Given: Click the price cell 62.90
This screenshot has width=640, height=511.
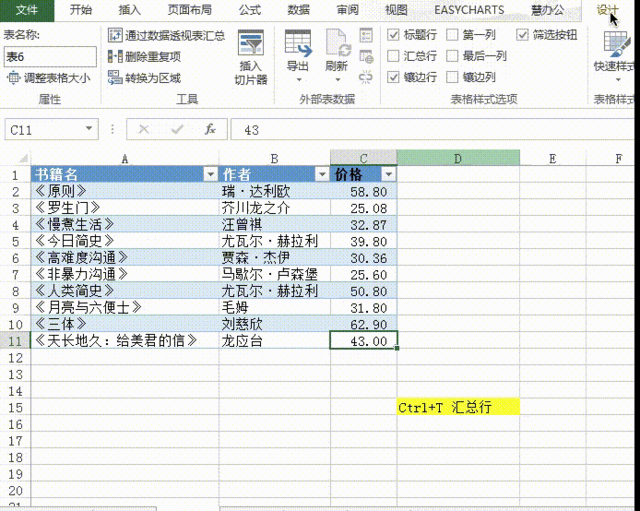Looking at the screenshot, I should click(364, 324).
